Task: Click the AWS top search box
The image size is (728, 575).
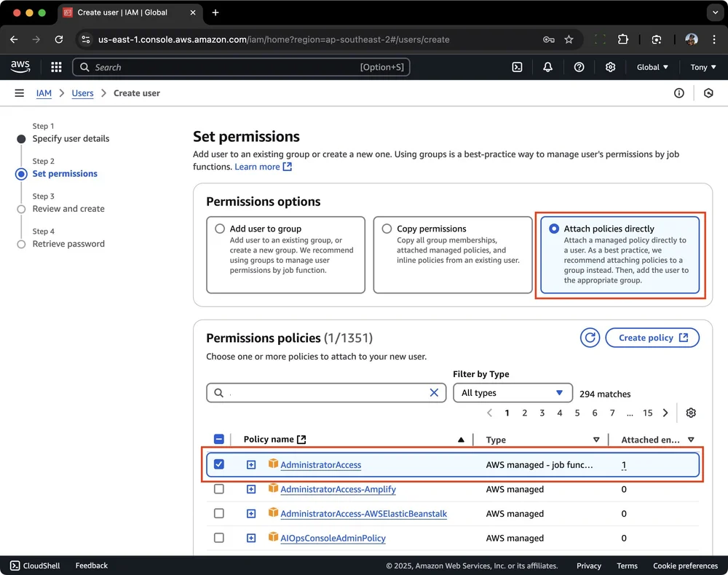Action: [x=241, y=67]
